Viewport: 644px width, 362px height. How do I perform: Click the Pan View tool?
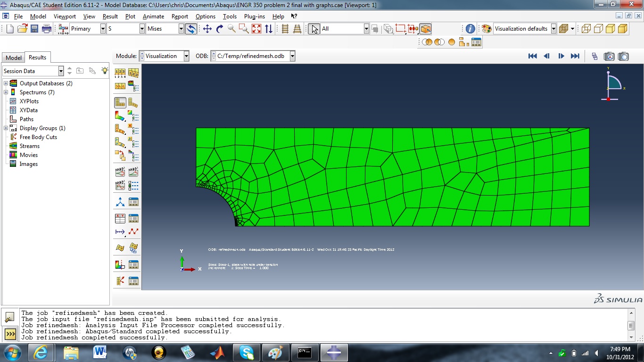207,29
